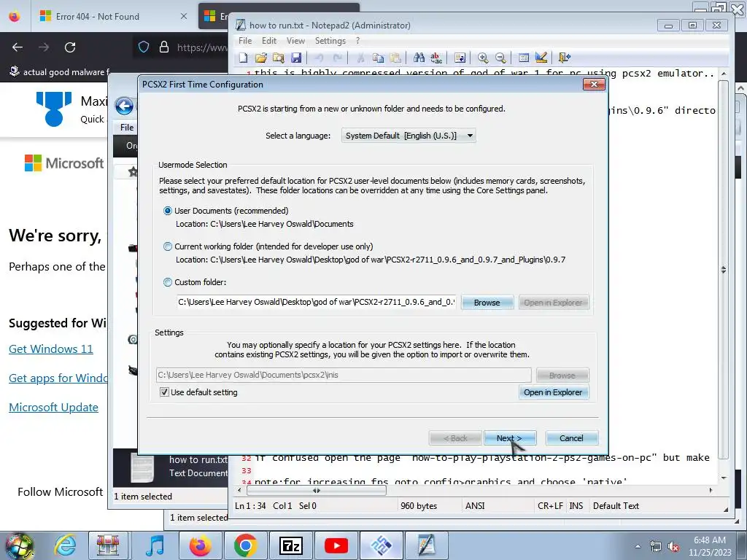Select User Documents (recommended) radio button
Image resolution: width=747 pixels, height=560 pixels.
click(x=168, y=211)
